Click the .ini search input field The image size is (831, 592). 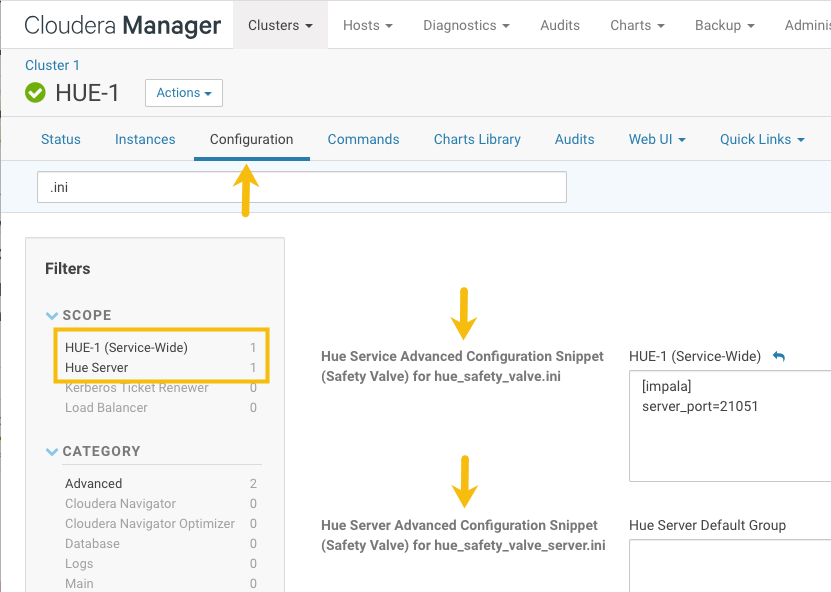301,188
